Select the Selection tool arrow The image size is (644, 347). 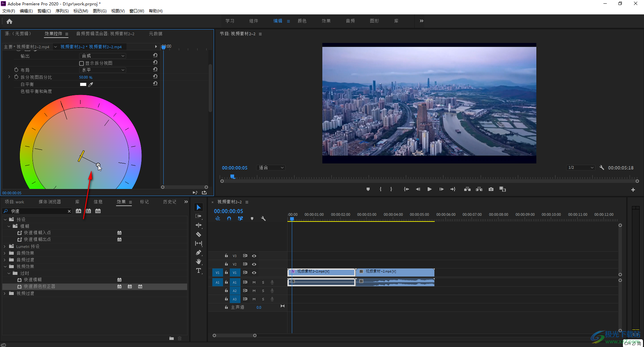(199, 207)
